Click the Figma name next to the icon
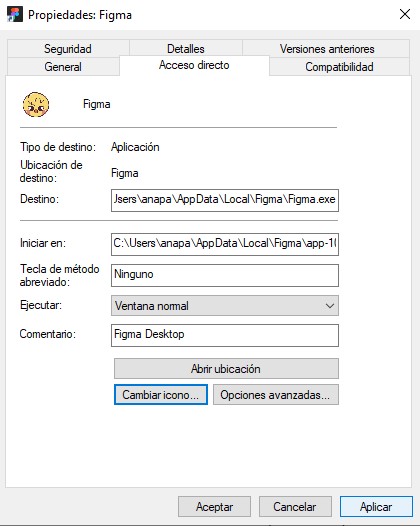Screen dimensions: 420x526 (x=97, y=104)
